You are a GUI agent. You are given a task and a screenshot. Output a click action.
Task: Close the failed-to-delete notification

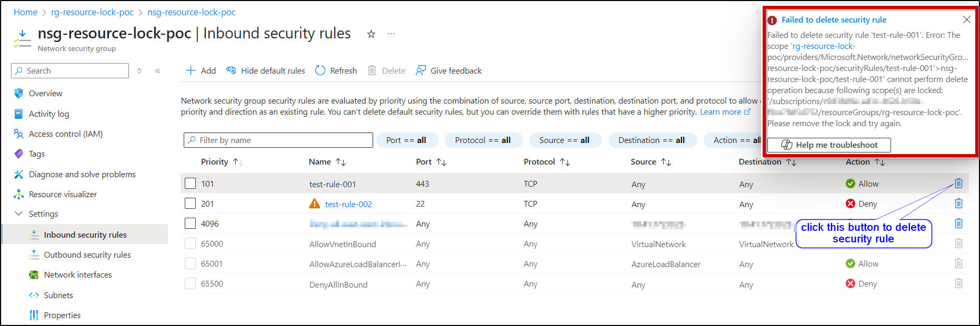tap(967, 19)
